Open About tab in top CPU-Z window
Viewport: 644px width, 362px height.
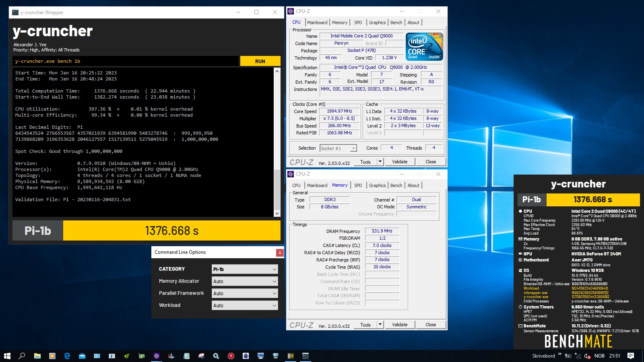coord(413,23)
